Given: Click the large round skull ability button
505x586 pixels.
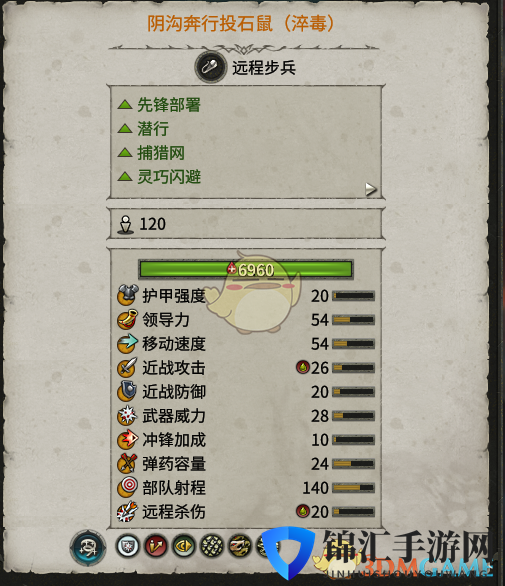Looking at the screenshot, I should point(88,548).
